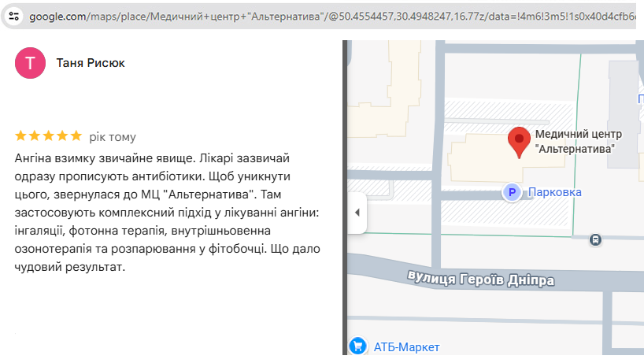644x363 pixels.
Task: Click the third star of the rating
Action: click(x=48, y=135)
